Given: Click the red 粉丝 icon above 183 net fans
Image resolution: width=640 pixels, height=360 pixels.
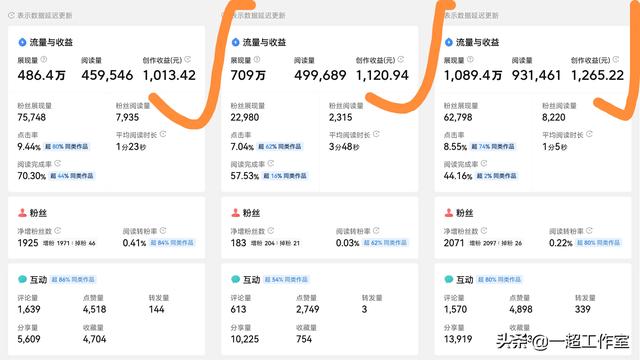Looking at the screenshot, I should tap(235, 213).
